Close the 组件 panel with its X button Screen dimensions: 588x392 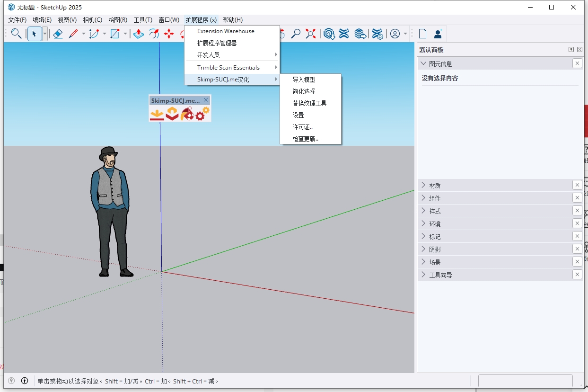(577, 198)
